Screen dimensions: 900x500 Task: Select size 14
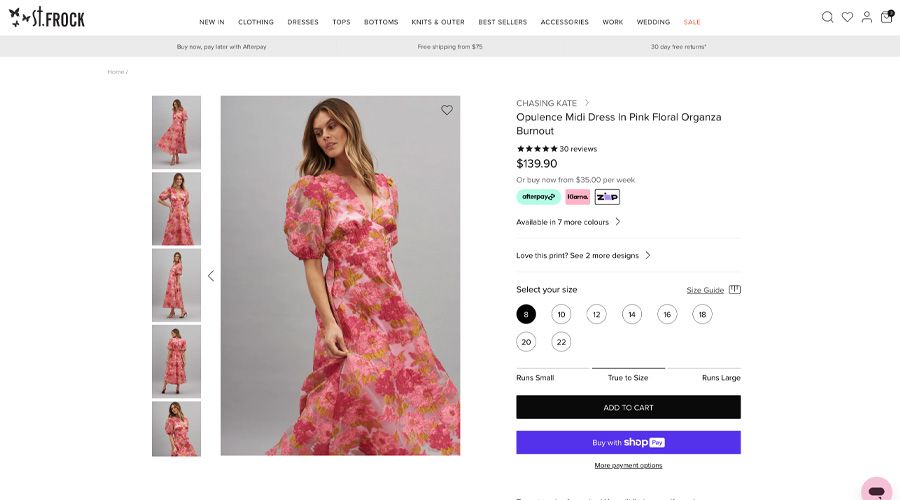tap(632, 314)
